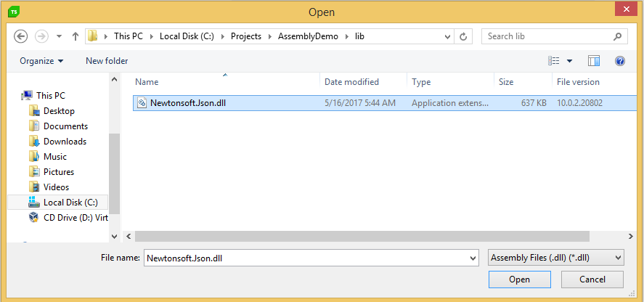Open the Help question mark icon

point(620,61)
